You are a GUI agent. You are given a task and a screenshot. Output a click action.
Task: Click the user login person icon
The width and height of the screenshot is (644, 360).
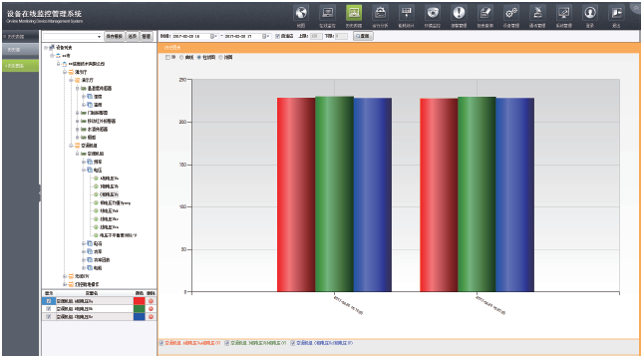click(590, 13)
